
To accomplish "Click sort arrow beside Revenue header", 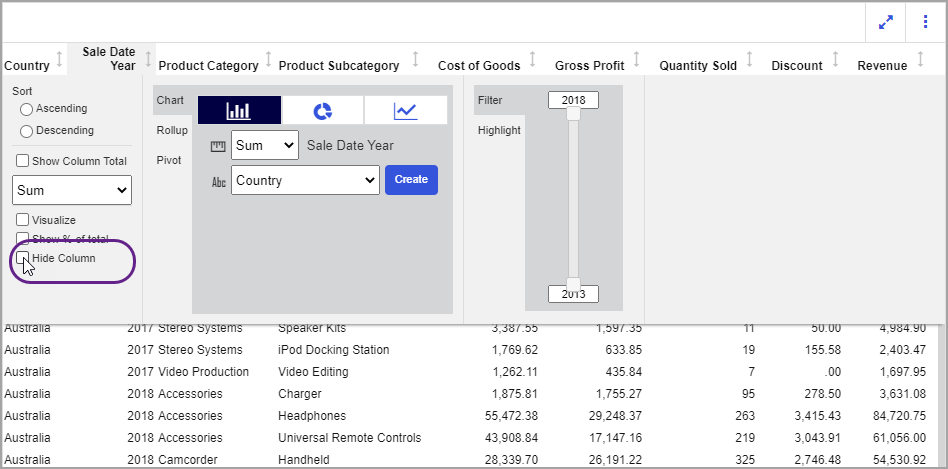I will (921, 59).
